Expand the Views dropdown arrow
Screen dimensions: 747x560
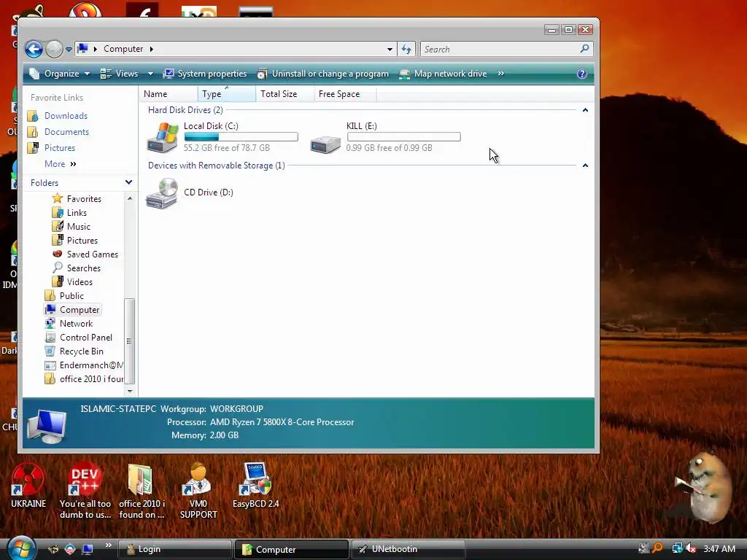(150, 74)
